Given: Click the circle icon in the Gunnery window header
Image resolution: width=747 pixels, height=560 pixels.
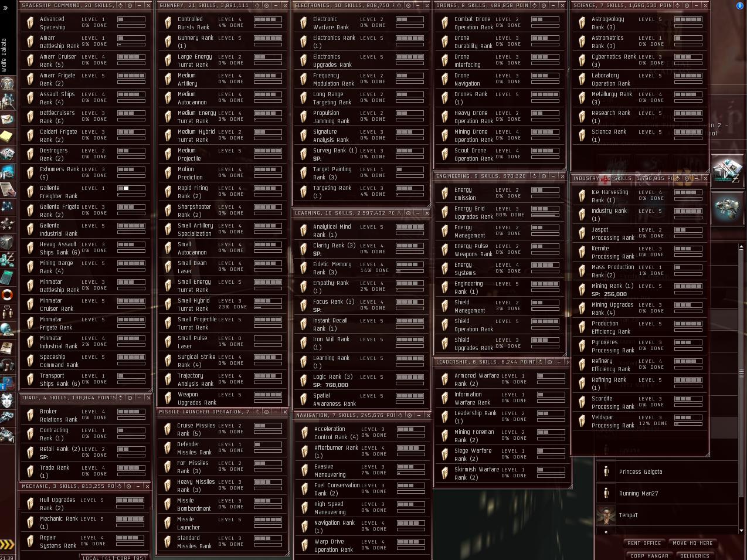Looking at the screenshot, I should point(266,5).
